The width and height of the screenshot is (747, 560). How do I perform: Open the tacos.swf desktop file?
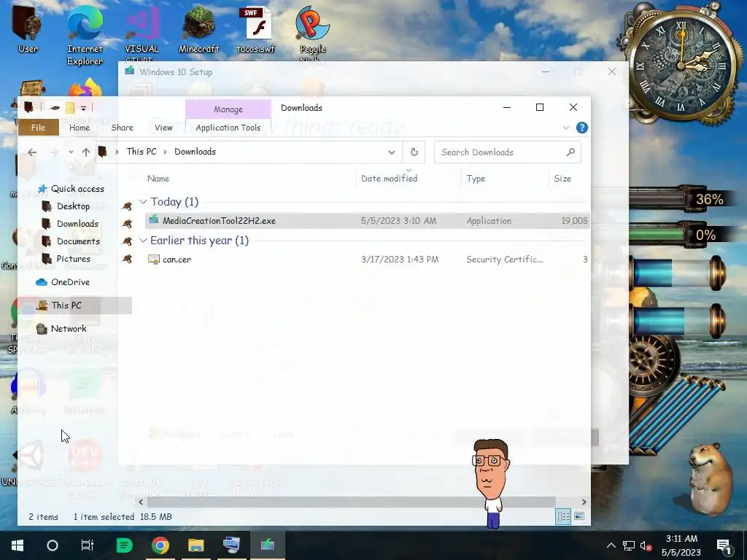[x=255, y=28]
